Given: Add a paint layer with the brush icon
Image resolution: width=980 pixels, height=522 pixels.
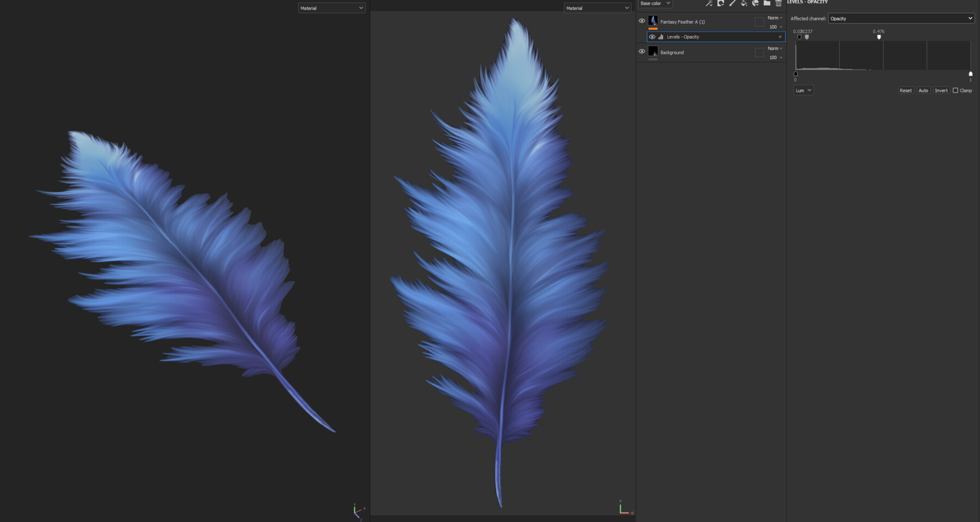Looking at the screenshot, I should pyautogui.click(x=731, y=3).
